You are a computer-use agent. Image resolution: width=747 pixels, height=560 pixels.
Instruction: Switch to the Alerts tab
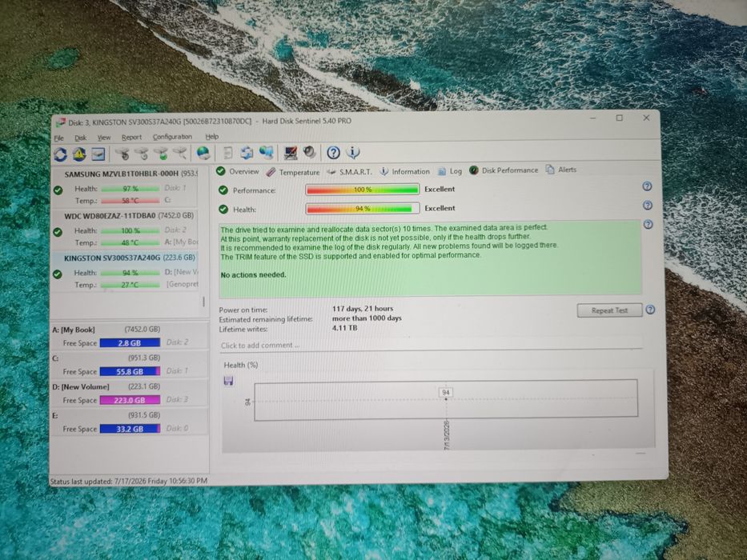click(561, 170)
